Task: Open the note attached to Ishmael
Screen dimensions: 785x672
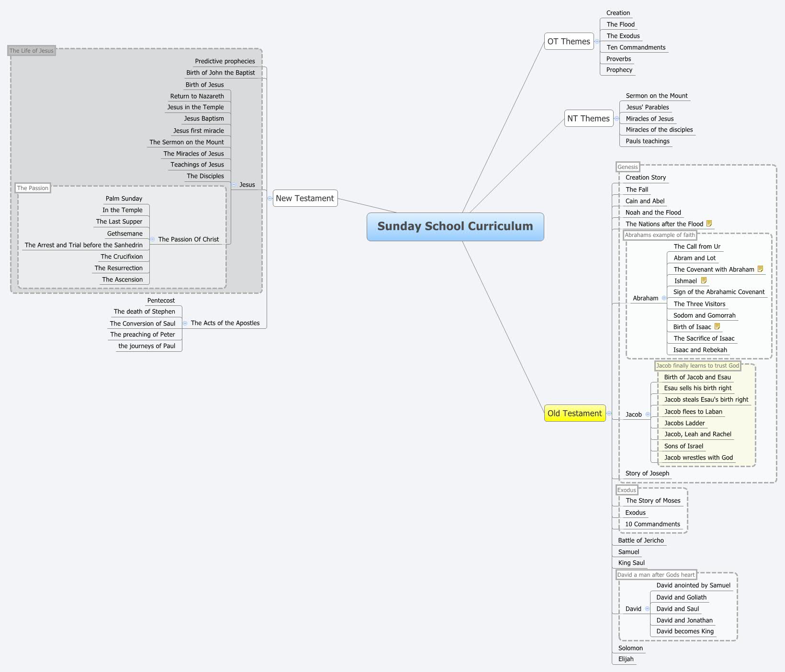Action: pos(704,280)
